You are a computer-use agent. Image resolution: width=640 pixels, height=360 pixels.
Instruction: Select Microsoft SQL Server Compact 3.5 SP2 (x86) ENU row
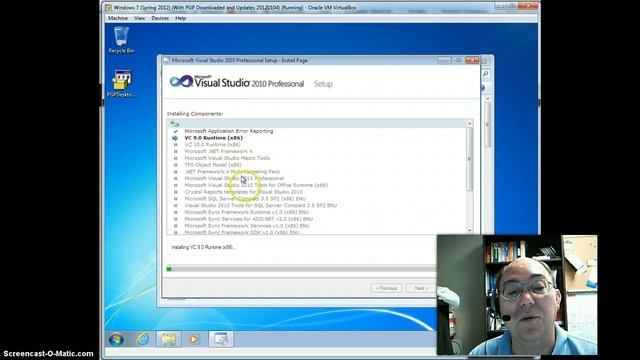click(245, 199)
